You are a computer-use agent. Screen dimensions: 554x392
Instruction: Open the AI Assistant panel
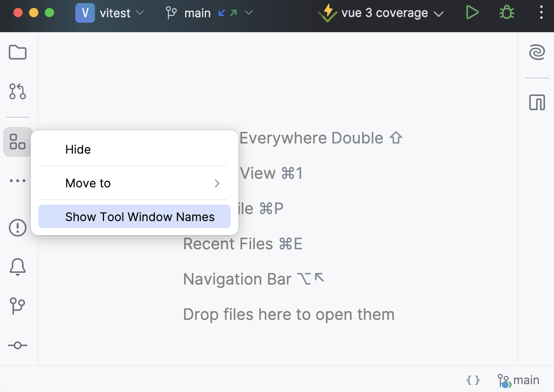click(537, 52)
